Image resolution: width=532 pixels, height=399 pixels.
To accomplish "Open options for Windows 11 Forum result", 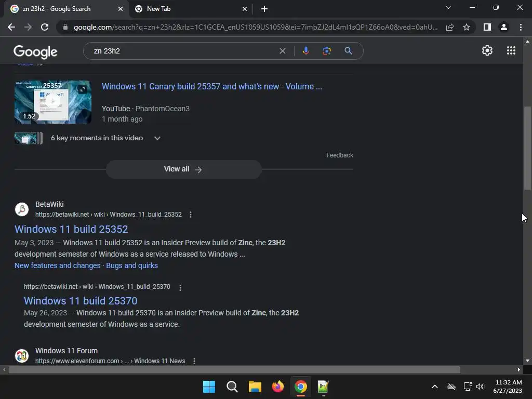I will [194, 361].
